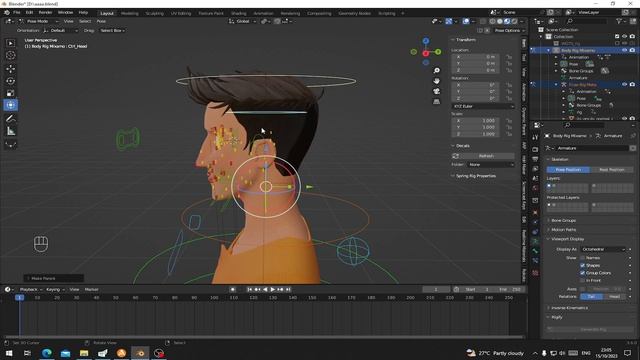
Task: Activate the Select Box tool at toolbar top
Action: pos(11,43)
